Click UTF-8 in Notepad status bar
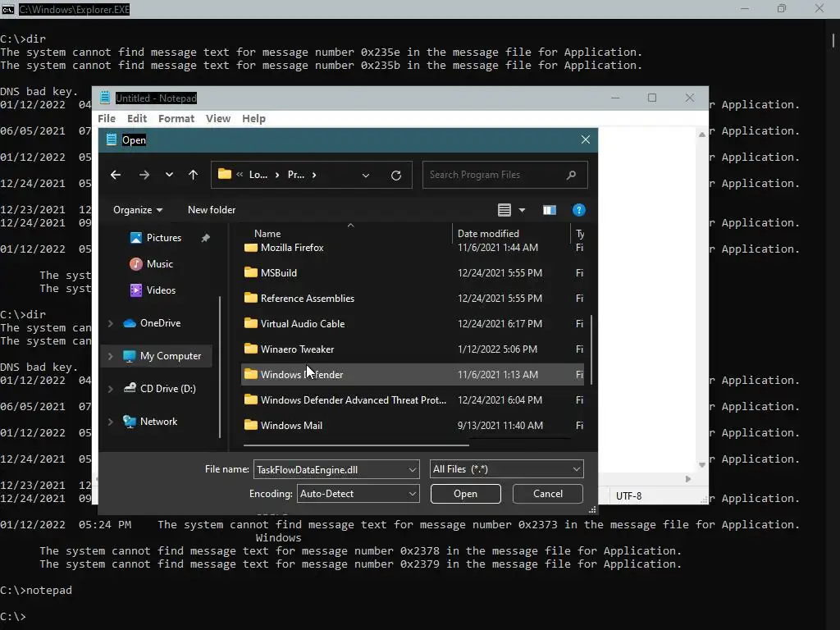The height and width of the screenshot is (630, 840). pos(629,496)
